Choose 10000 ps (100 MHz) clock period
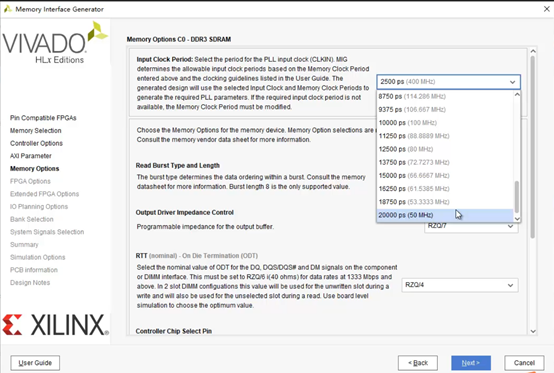 (x=445, y=123)
